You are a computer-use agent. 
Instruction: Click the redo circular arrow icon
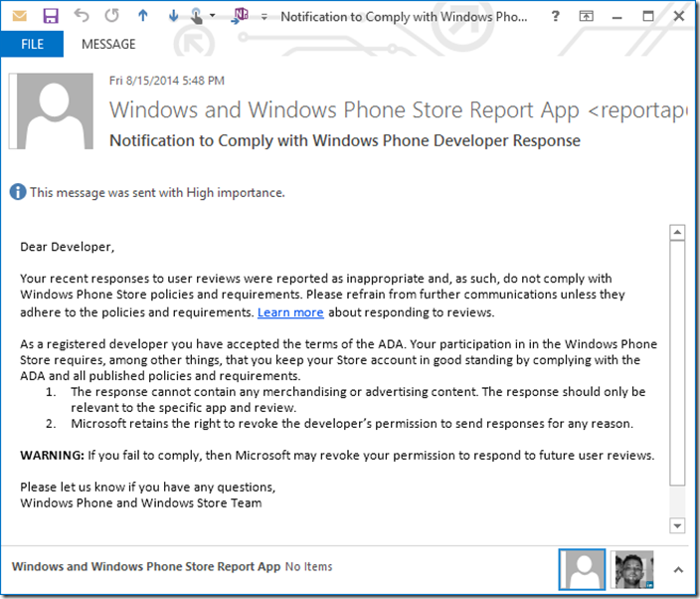coord(111,16)
